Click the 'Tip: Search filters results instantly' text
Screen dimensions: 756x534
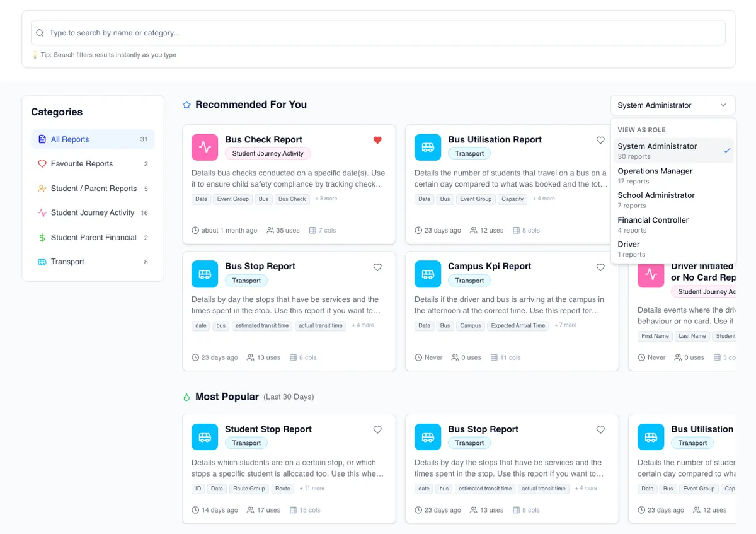coord(108,55)
